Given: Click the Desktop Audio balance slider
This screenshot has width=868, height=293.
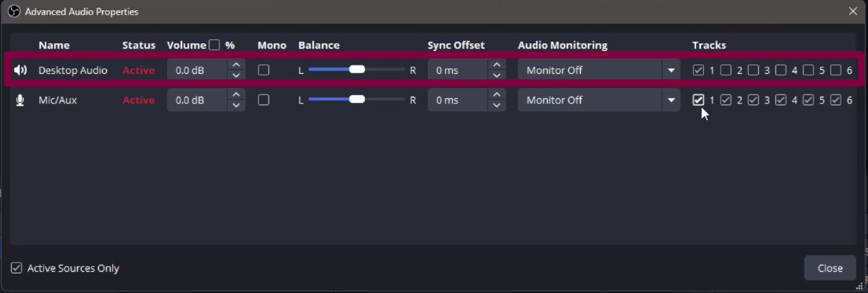Looking at the screenshot, I should [x=356, y=70].
